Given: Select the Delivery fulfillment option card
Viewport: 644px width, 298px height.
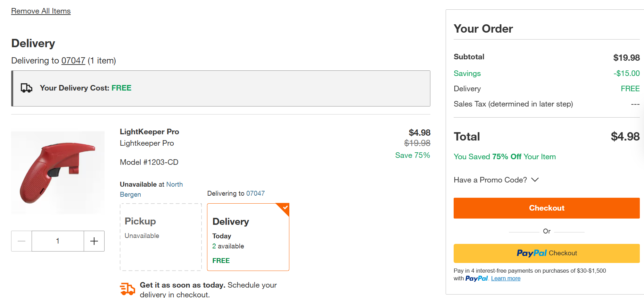Looking at the screenshot, I should pos(248,237).
